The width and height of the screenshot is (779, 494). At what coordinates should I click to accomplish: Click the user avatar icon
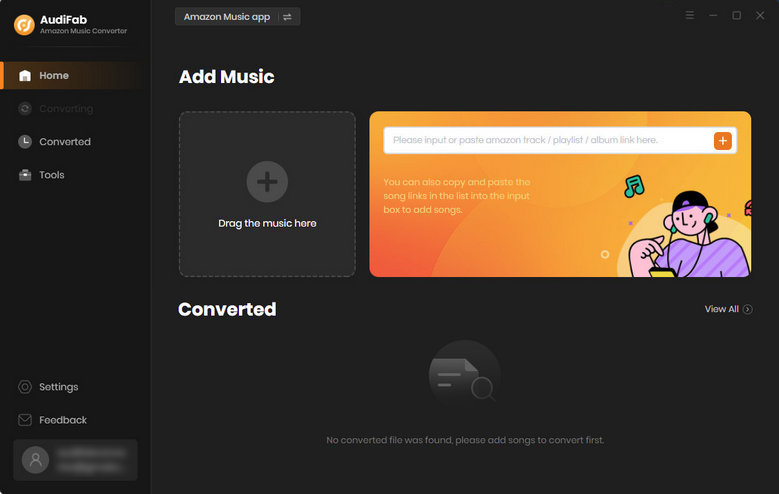pyautogui.click(x=35, y=460)
